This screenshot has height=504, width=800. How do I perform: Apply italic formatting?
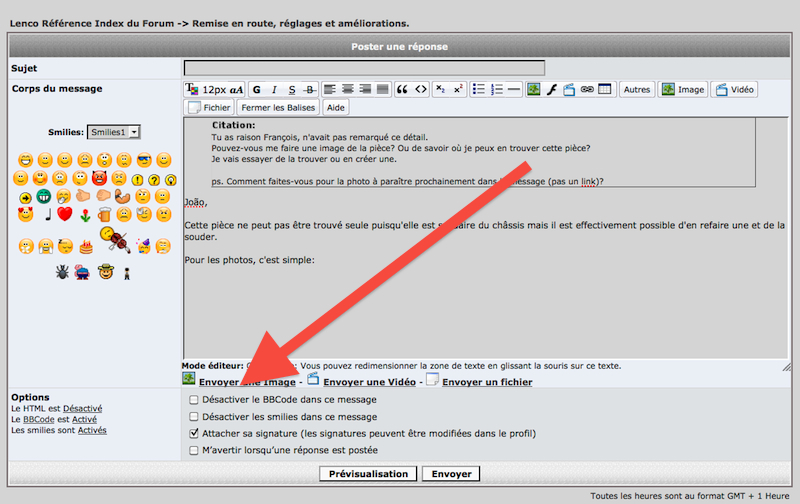[x=274, y=90]
